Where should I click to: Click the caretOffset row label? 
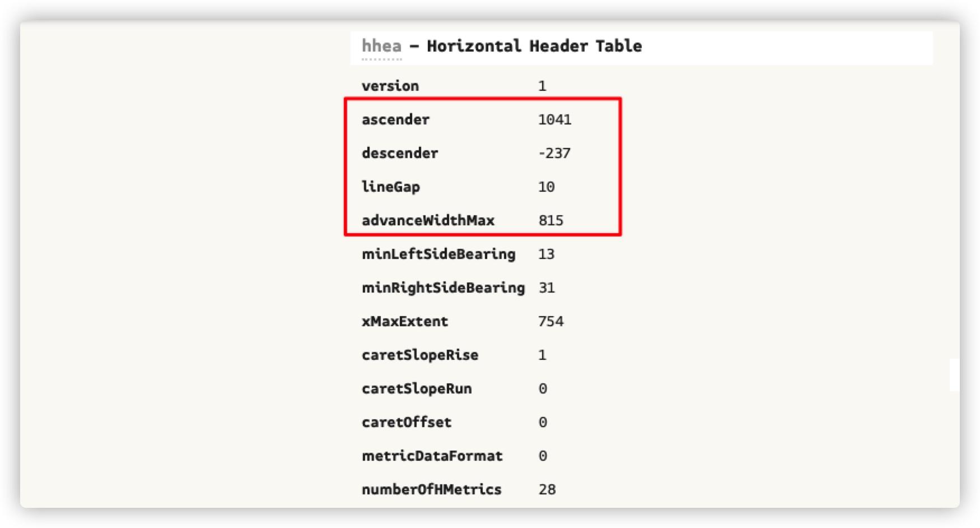407,422
